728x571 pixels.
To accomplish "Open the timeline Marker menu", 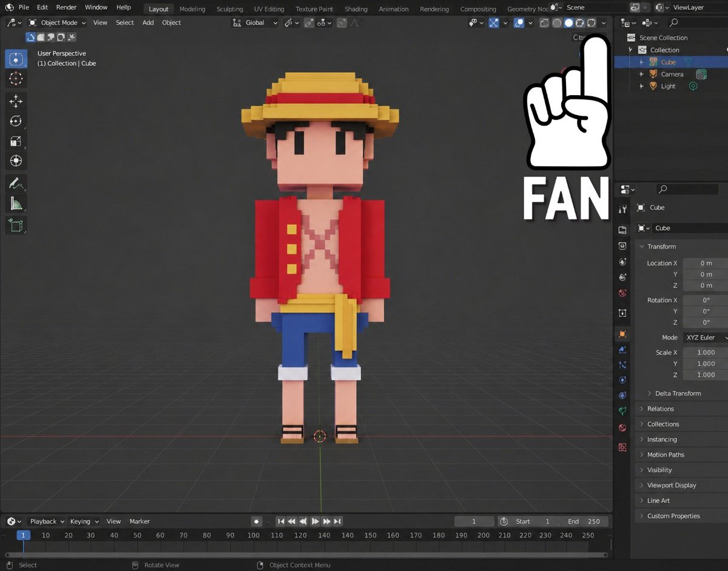I will click(140, 522).
